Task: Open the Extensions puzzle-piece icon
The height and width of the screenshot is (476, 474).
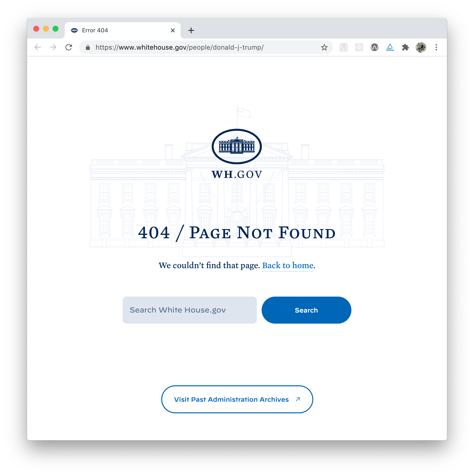Action: tap(405, 47)
